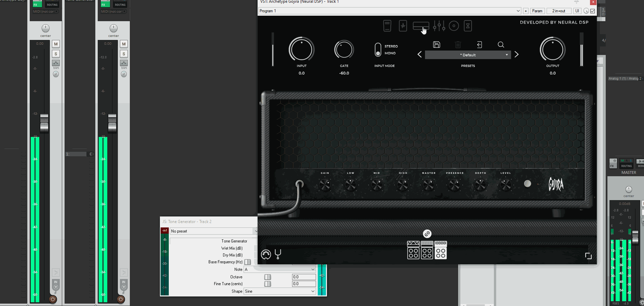Screen dimensions: 644x306
Task: Click the Fine Tune slider handle
Action: 268,284
